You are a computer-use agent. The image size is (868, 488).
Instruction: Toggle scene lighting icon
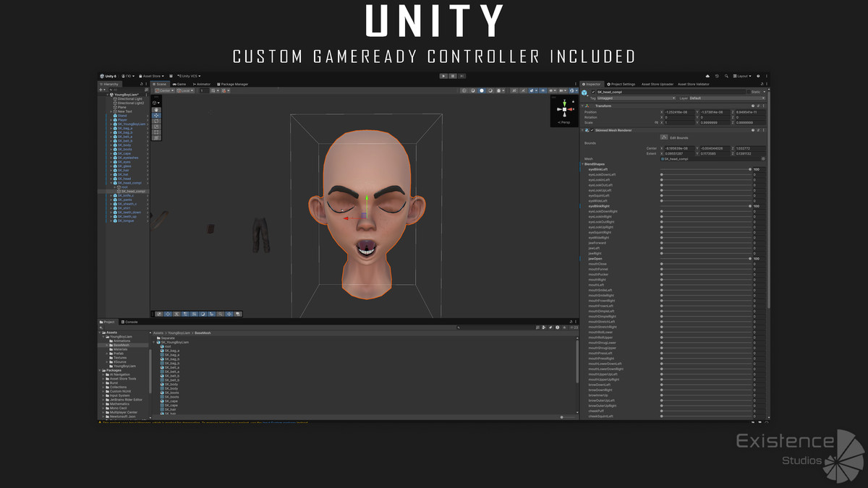(523, 90)
